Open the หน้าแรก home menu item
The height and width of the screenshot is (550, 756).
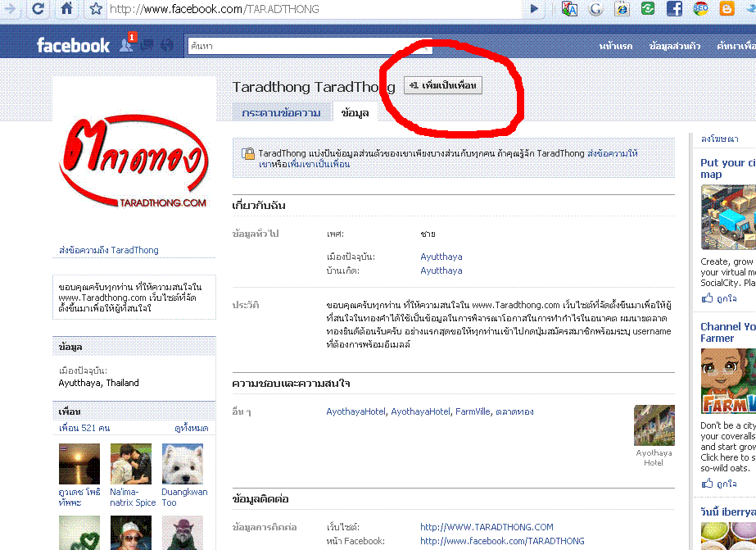tap(616, 46)
